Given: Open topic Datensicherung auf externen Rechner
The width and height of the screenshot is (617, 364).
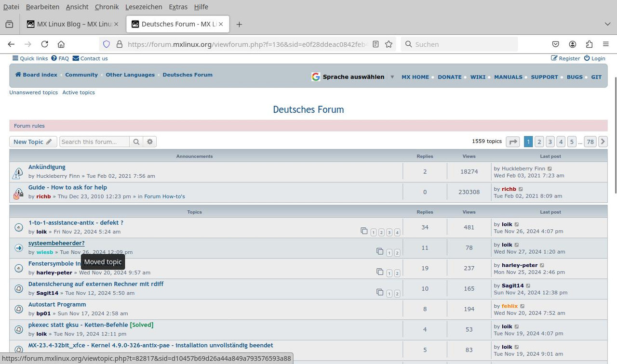Looking at the screenshot, I should [x=96, y=284].
